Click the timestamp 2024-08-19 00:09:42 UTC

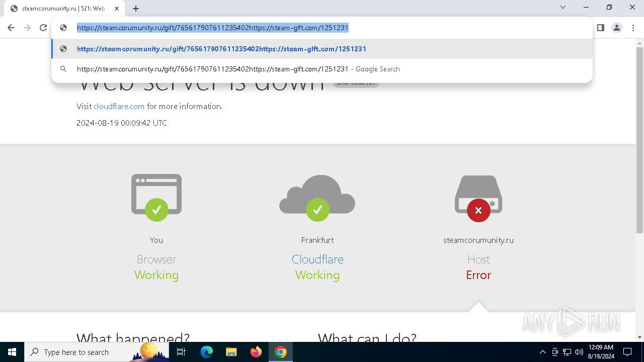click(x=122, y=123)
